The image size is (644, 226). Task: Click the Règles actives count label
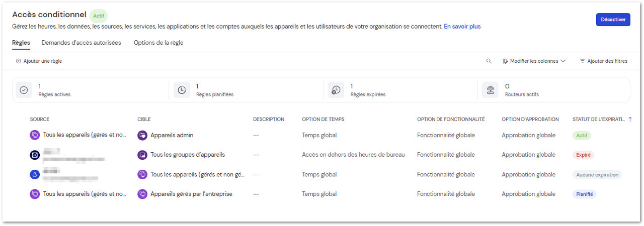click(x=54, y=94)
